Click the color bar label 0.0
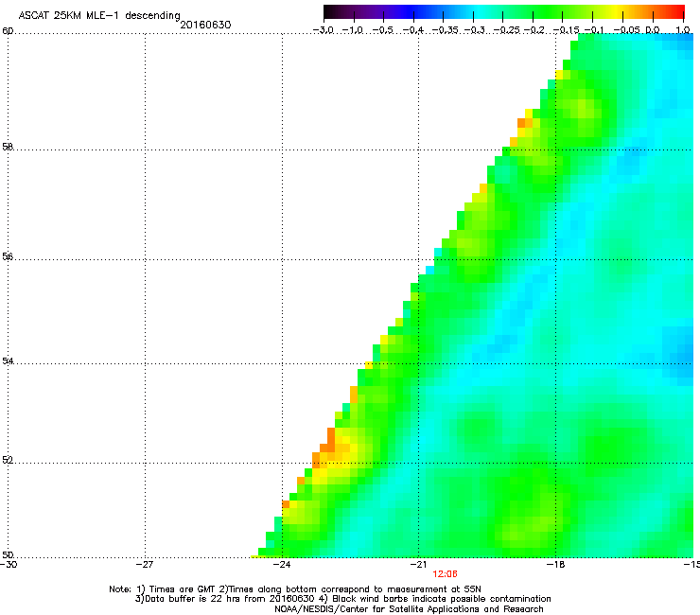Screen dimensions: 700x615 (x=653, y=30)
